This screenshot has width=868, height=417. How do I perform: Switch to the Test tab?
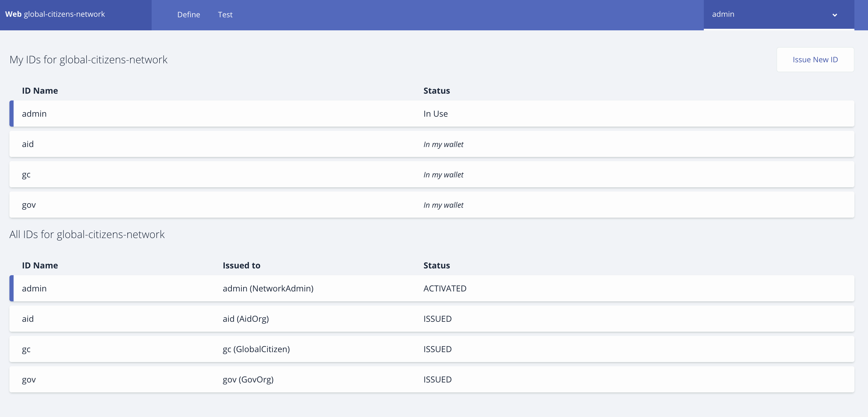225,14
